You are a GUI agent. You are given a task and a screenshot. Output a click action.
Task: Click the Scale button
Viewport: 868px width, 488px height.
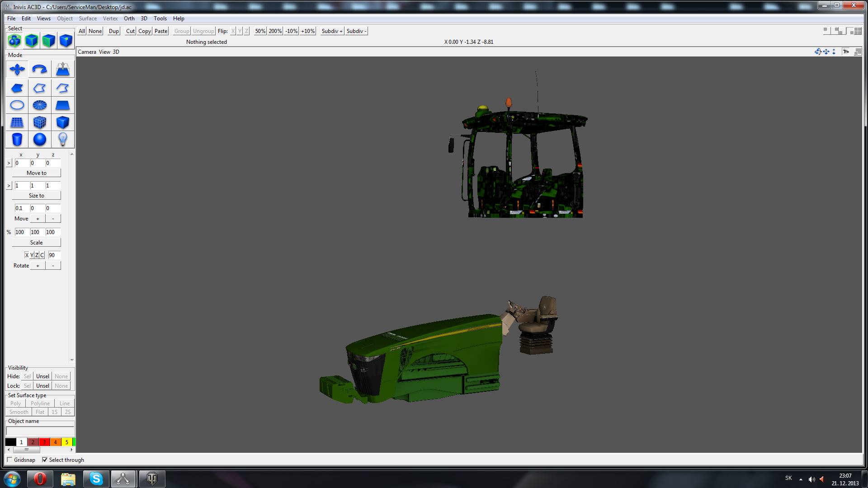point(37,243)
